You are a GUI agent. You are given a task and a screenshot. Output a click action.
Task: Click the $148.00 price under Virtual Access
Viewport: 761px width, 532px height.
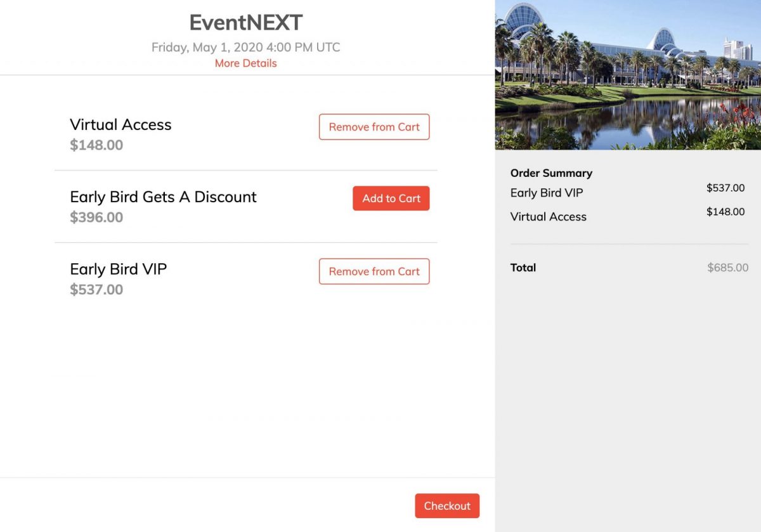tap(96, 145)
